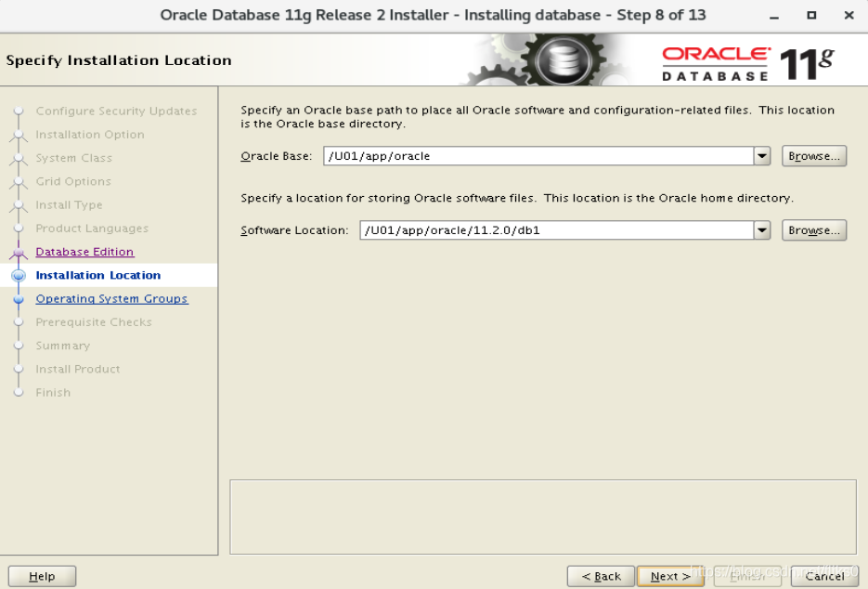
Task: Minimize the installer window
Action: pos(774,16)
